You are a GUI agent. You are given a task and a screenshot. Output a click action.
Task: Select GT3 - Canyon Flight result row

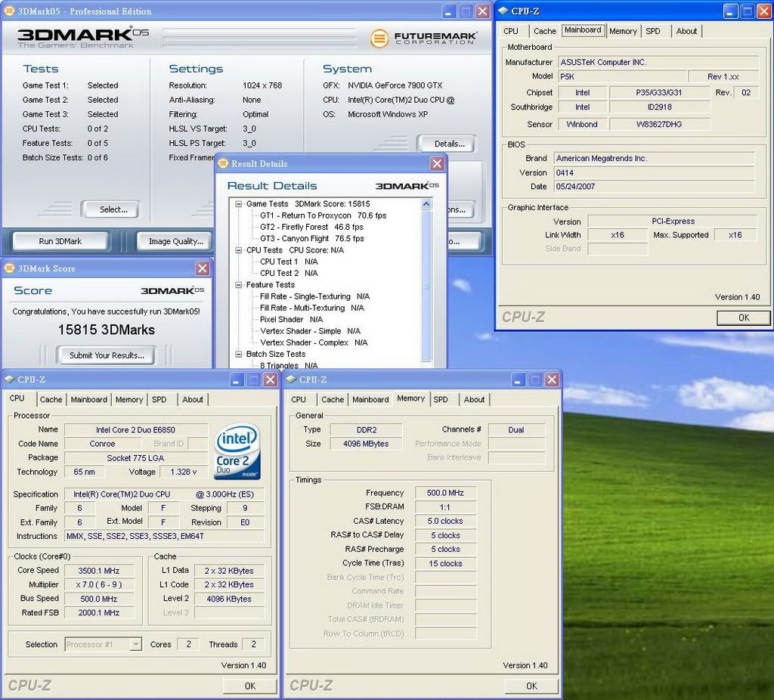(312, 238)
